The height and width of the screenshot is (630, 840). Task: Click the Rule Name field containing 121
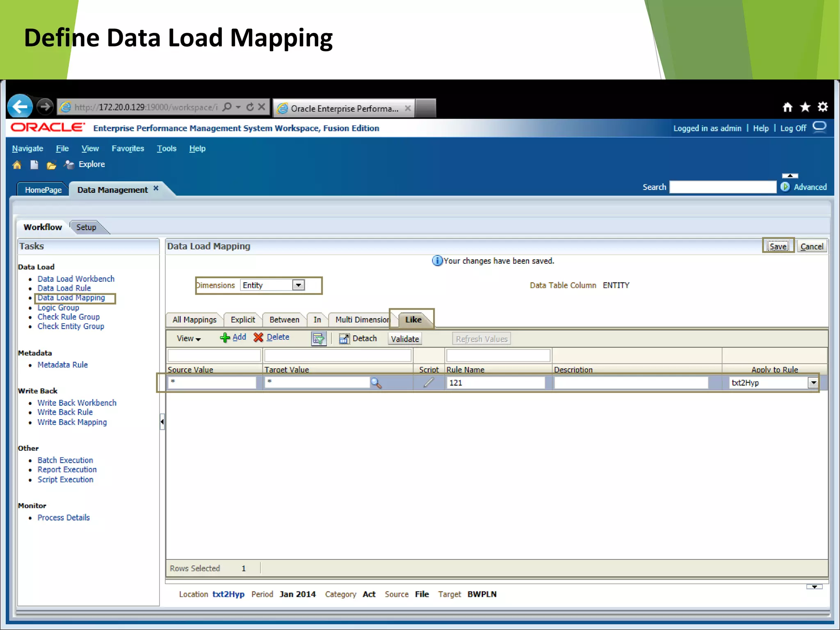pyautogui.click(x=495, y=383)
